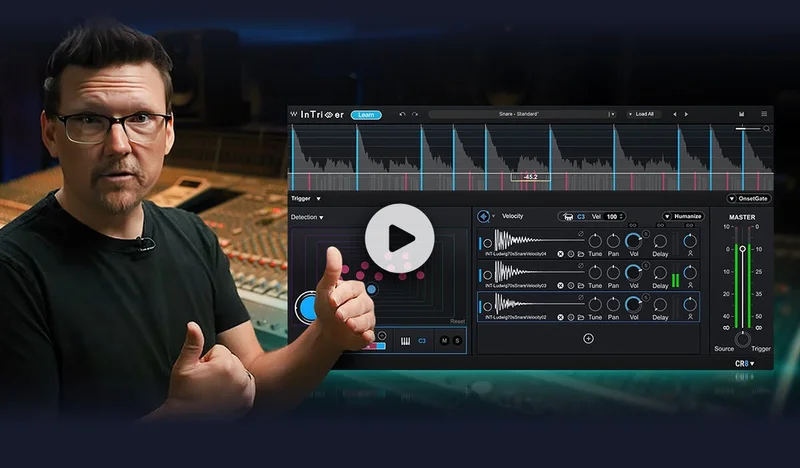This screenshot has width=800, height=468.
Task: Toggle phase invert on Velocity03 waveform
Action: (x=581, y=266)
